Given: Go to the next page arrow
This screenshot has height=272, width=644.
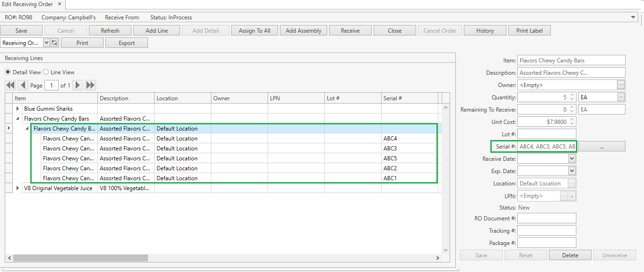Looking at the screenshot, I should pos(78,85).
